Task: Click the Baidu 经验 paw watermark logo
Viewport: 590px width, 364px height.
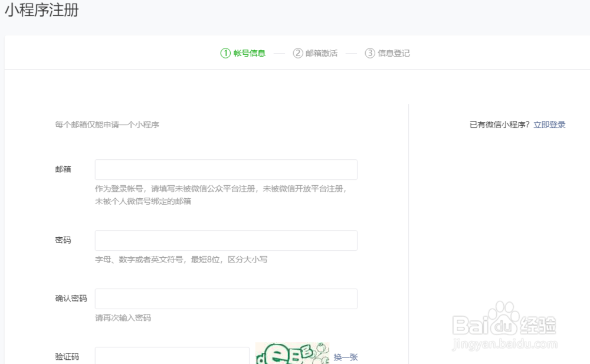Action: coord(504,323)
